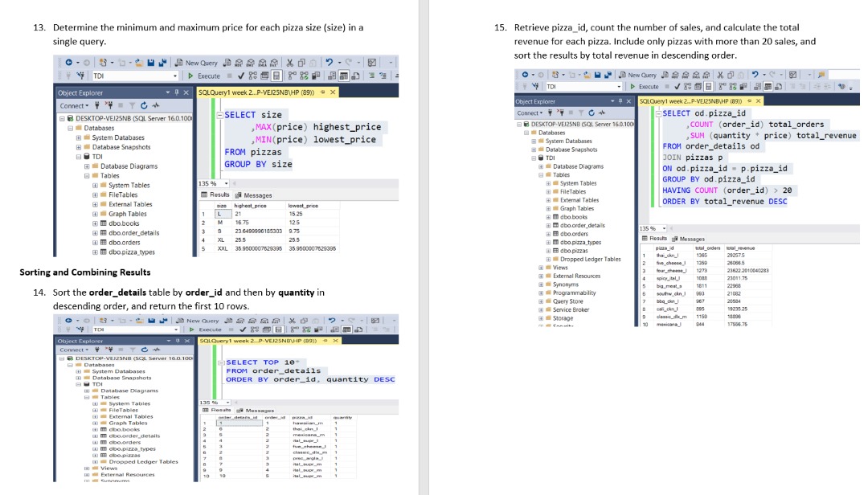
Task: Expand Programmability node in question 15 tree
Action: (x=541, y=293)
